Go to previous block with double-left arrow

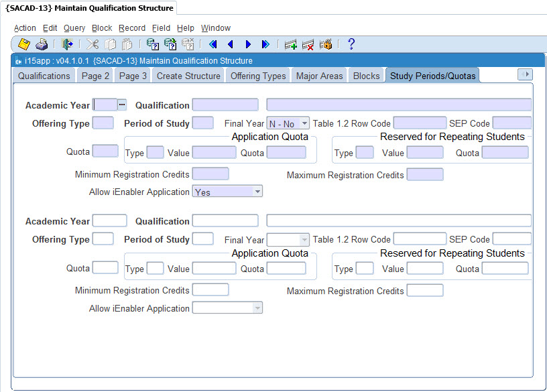pyautogui.click(x=212, y=44)
